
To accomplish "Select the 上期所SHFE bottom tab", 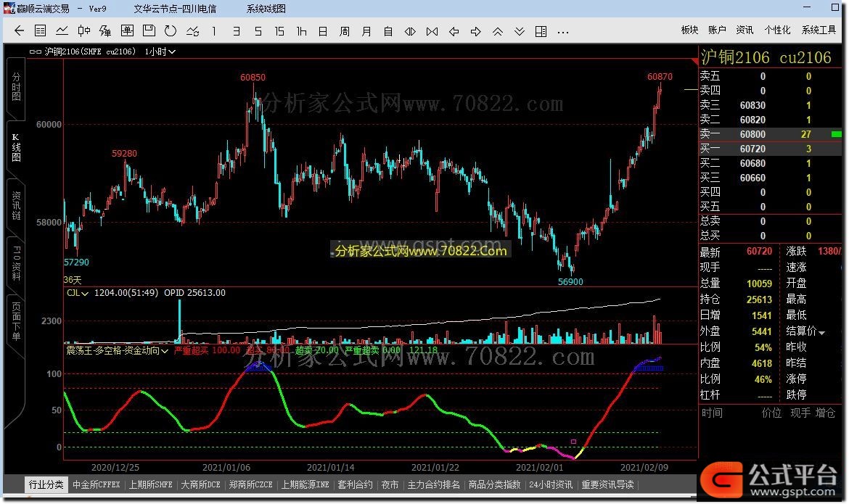I will pyautogui.click(x=150, y=484).
